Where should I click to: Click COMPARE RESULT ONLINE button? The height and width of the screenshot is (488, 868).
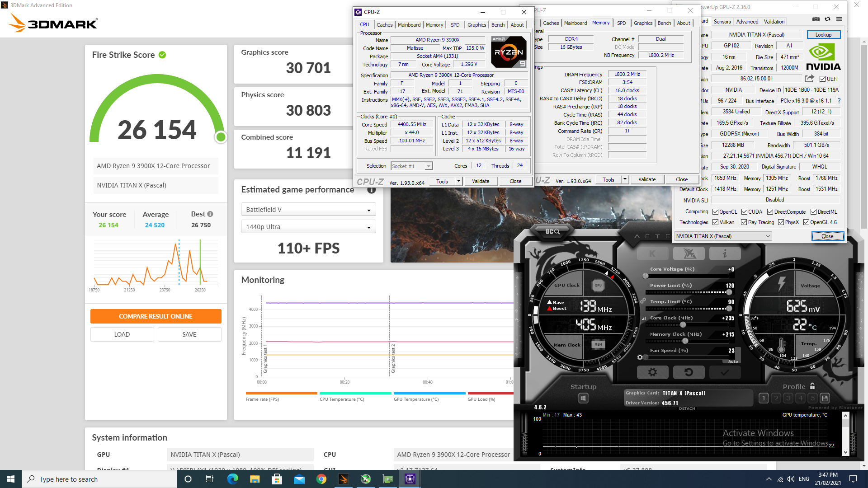pyautogui.click(x=156, y=316)
